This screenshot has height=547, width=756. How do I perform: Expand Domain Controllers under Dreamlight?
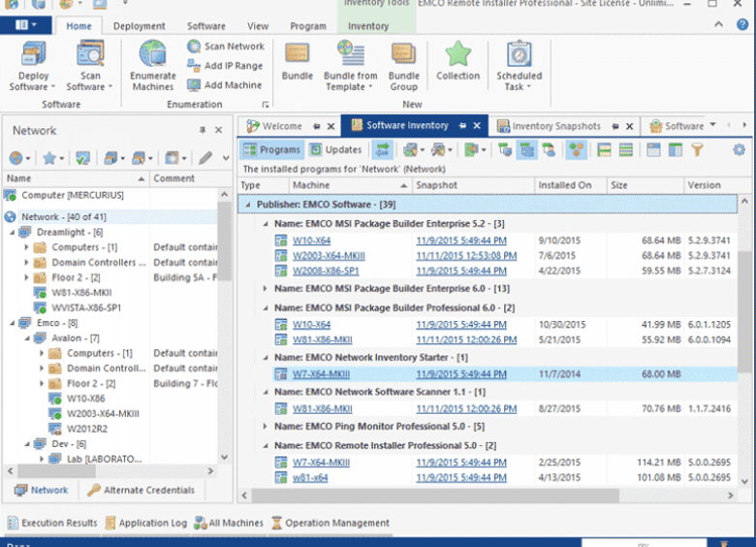pyautogui.click(x=26, y=263)
